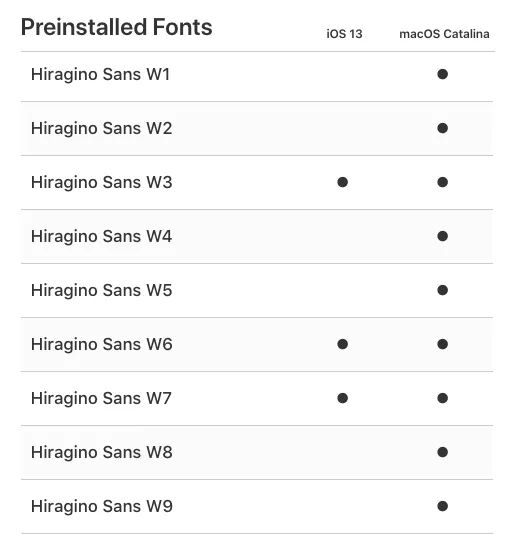
Task: Click the macOS Catalina dot for Hiragino Sans W1
Action: click(442, 74)
